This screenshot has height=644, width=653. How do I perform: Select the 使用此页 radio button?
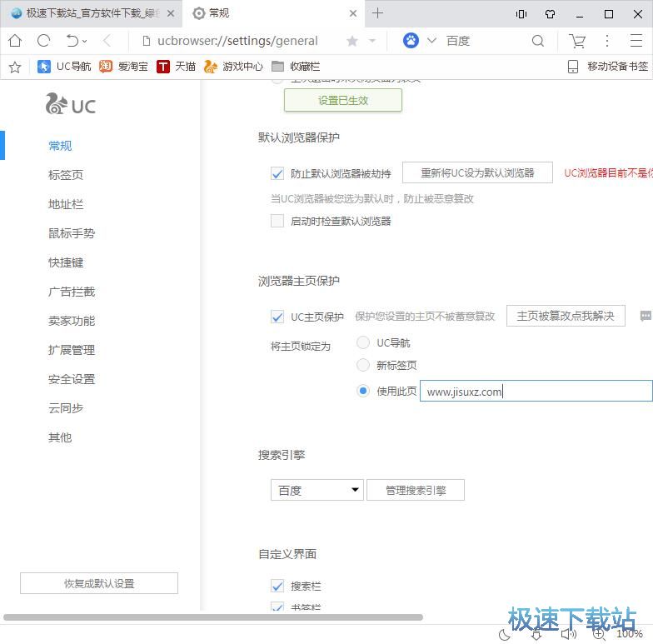tap(363, 391)
